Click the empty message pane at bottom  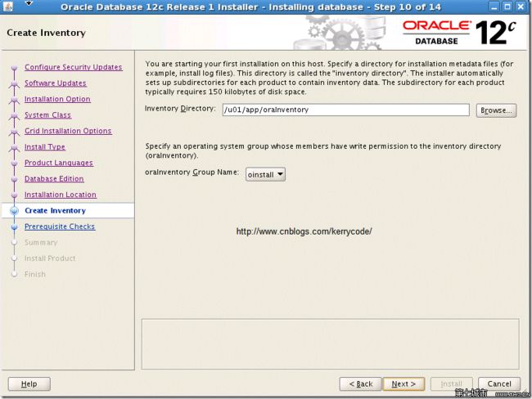click(330, 344)
